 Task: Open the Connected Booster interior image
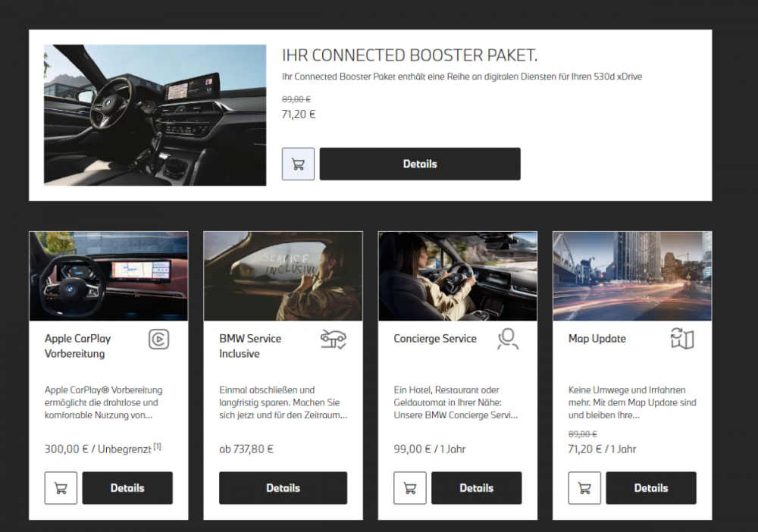155,115
